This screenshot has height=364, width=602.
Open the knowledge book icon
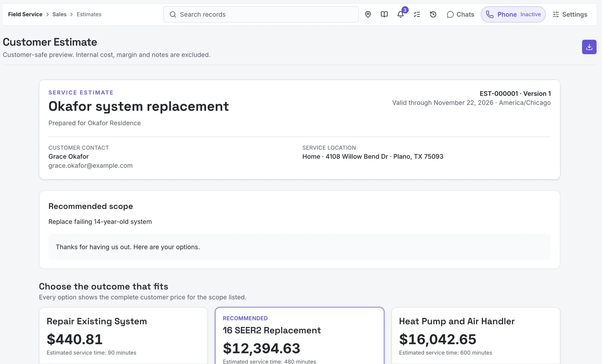(x=384, y=14)
